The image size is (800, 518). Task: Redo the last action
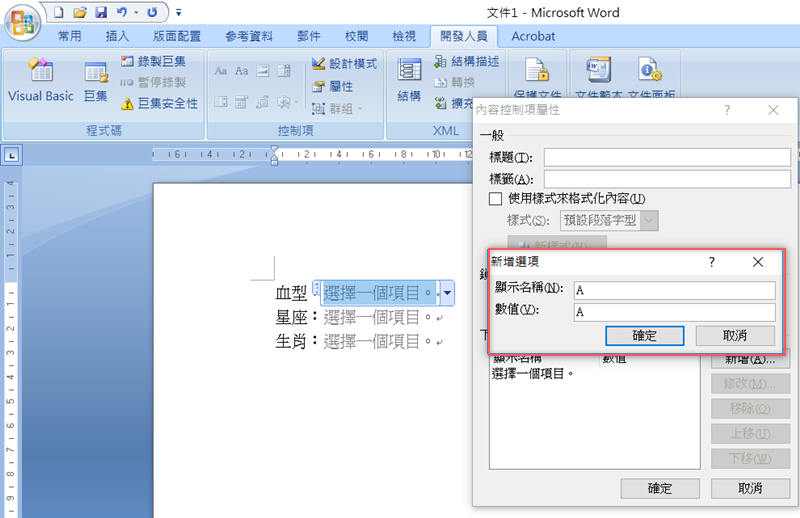[x=152, y=12]
